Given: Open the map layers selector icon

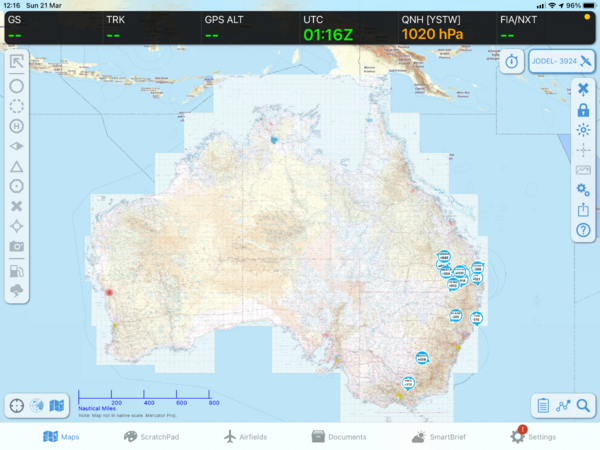Looking at the screenshot, I should click(x=57, y=405).
